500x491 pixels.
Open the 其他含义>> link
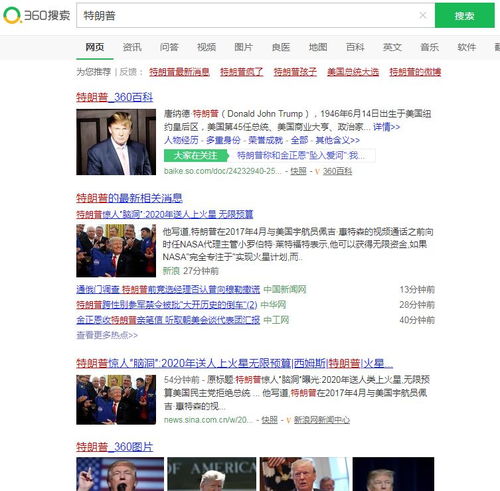[338, 140]
